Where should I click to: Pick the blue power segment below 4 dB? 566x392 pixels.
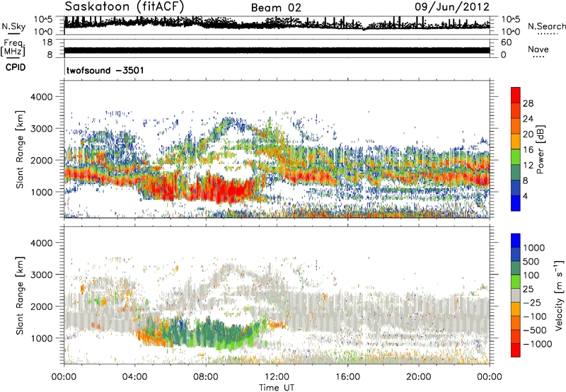(516, 203)
